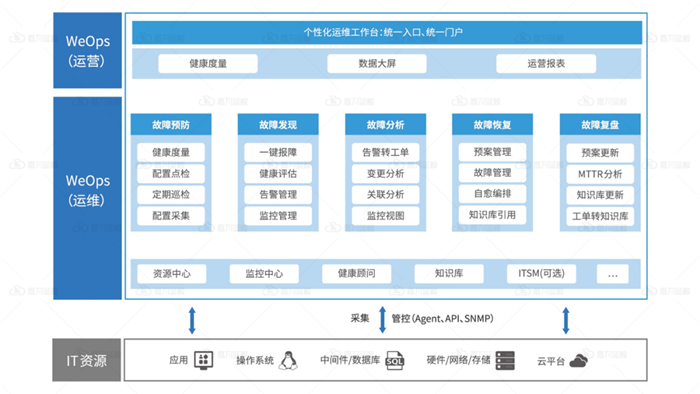Click the 健康评估 item
The image size is (700, 394).
coord(278,174)
